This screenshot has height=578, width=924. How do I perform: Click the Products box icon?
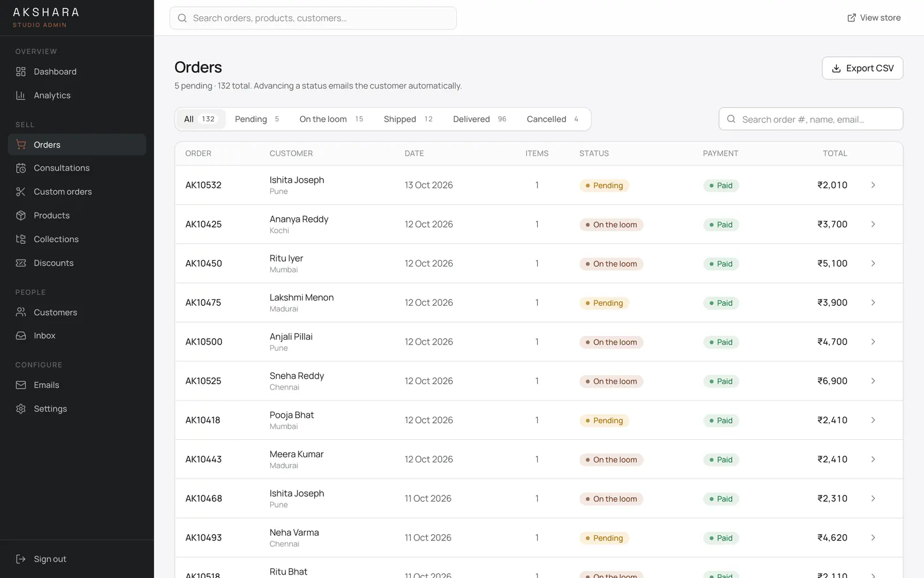point(21,216)
